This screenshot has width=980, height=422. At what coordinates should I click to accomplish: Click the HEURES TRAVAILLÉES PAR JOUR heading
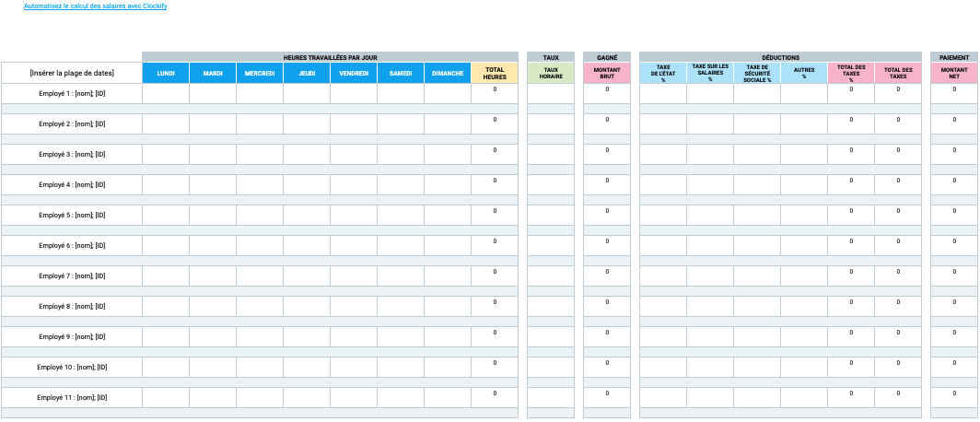(x=330, y=57)
